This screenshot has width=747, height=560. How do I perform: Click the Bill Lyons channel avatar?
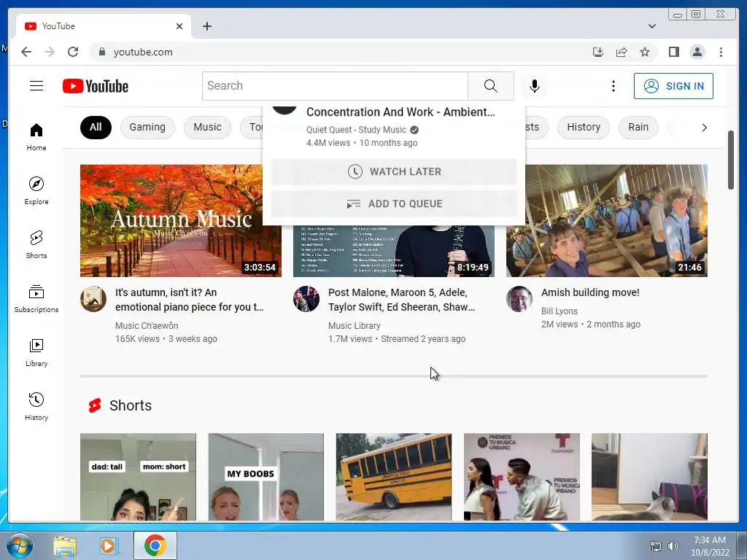(x=519, y=299)
